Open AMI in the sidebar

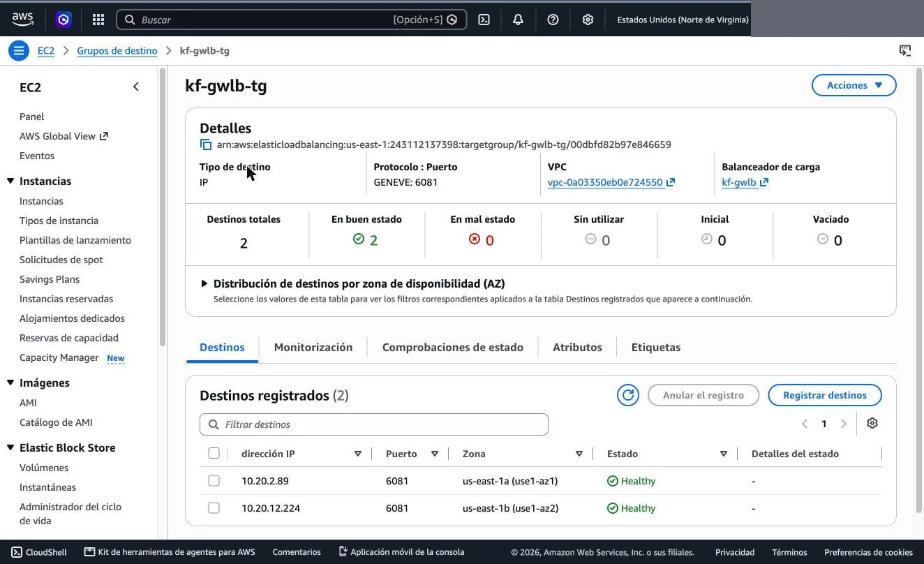point(28,403)
